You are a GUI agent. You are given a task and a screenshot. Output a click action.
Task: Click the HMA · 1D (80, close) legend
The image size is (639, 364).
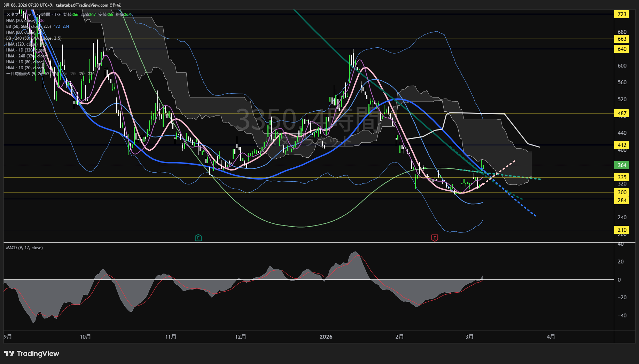25,62
